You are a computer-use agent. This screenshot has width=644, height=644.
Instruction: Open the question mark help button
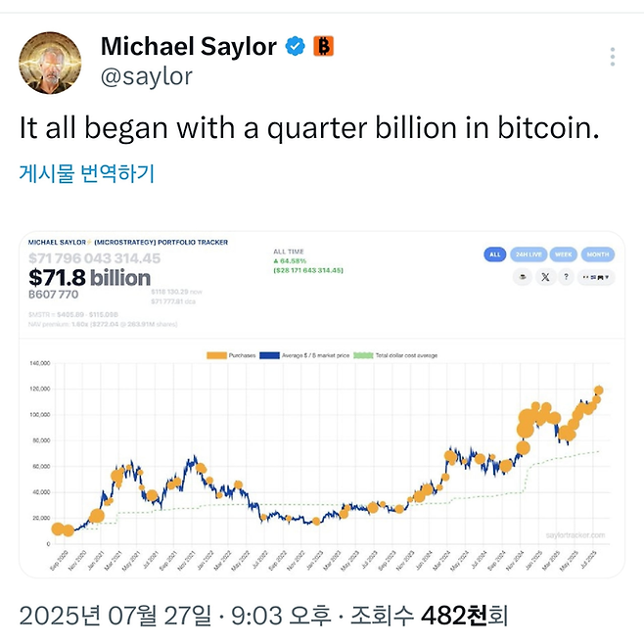566,277
